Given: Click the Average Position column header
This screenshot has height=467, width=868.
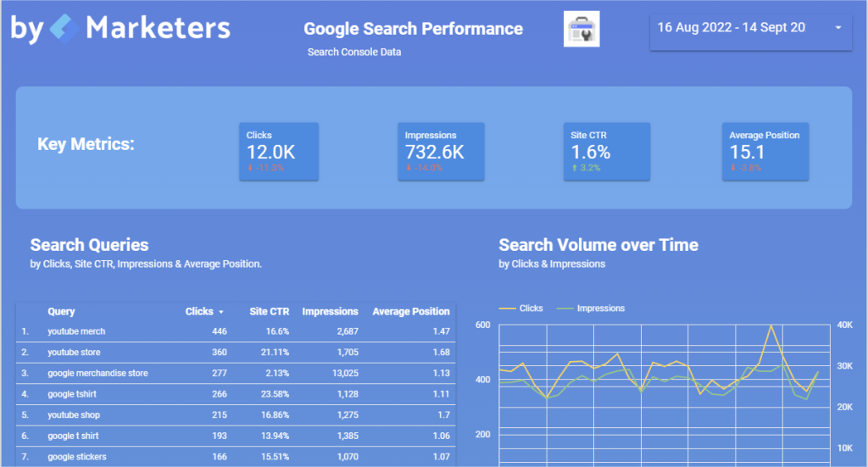Looking at the screenshot, I should 411,312.
